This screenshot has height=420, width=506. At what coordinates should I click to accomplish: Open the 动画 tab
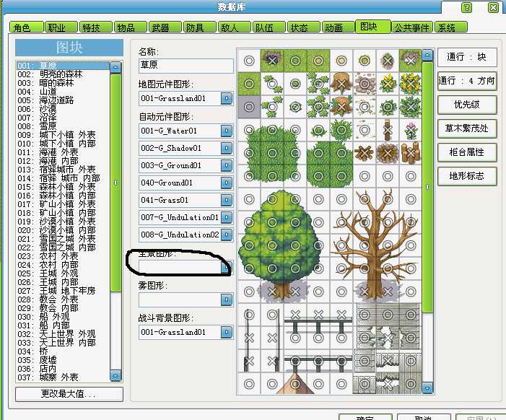pyautogui.click(x=338, y=27)
